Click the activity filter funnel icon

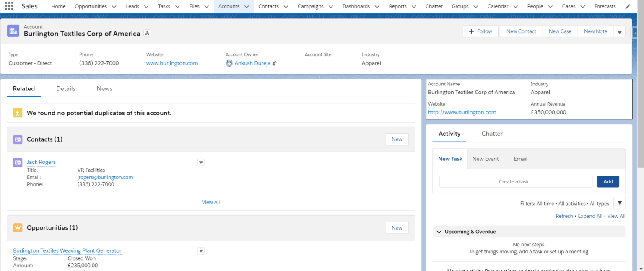point(619,203)
